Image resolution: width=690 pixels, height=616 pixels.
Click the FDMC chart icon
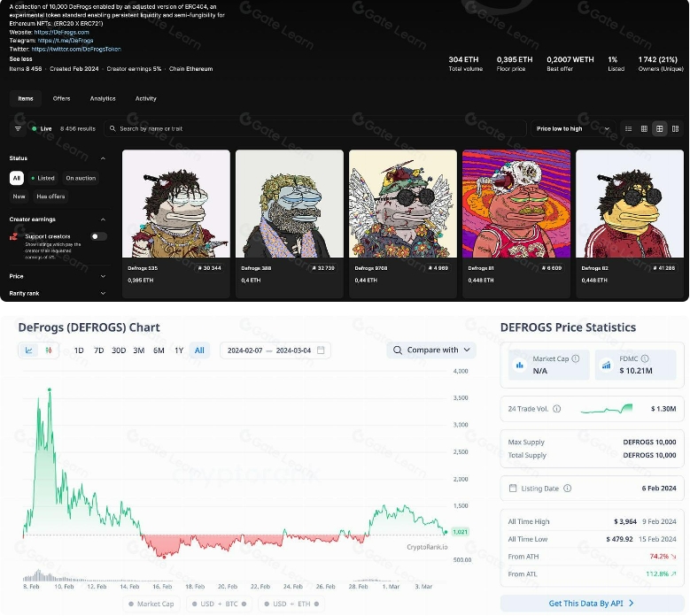(x=607, y=365)
